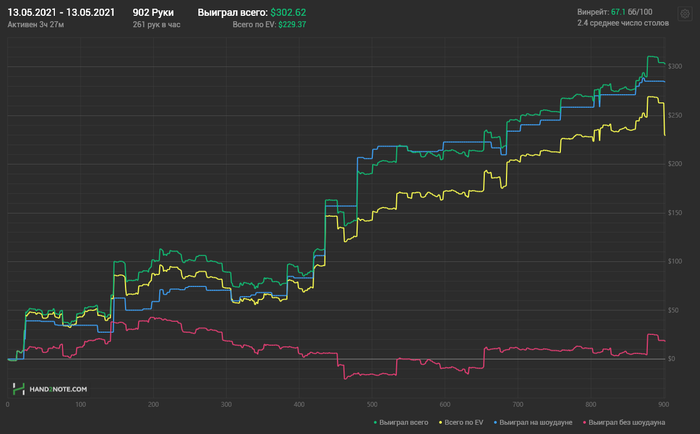Toggle the green 'Выиграл всего' legend entry

400,422
